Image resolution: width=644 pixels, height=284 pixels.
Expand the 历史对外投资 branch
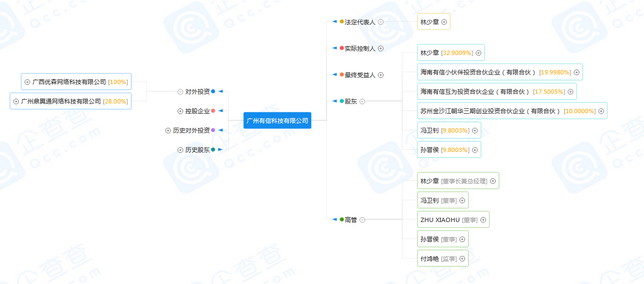pos(168,130)
